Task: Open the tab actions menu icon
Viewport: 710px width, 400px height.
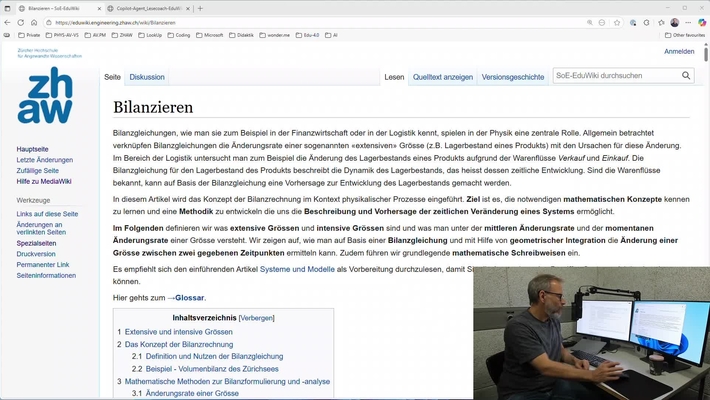Action: [7, 8]
